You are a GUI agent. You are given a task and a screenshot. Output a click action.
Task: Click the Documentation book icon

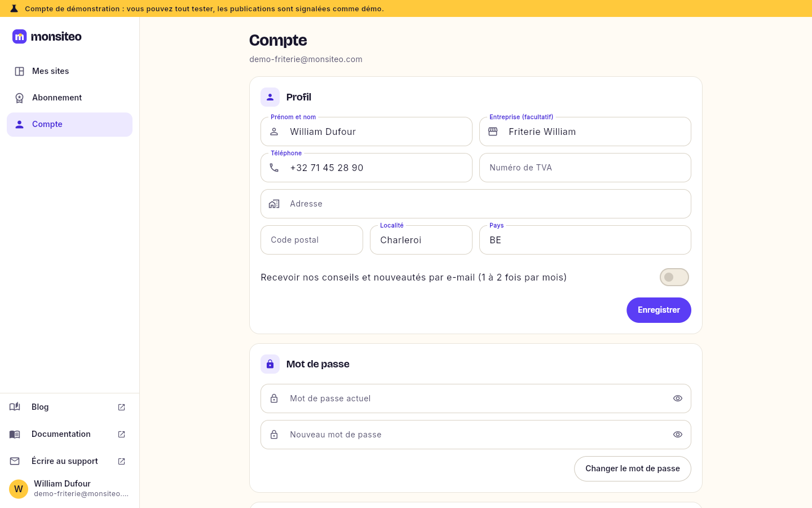point(15,434)
